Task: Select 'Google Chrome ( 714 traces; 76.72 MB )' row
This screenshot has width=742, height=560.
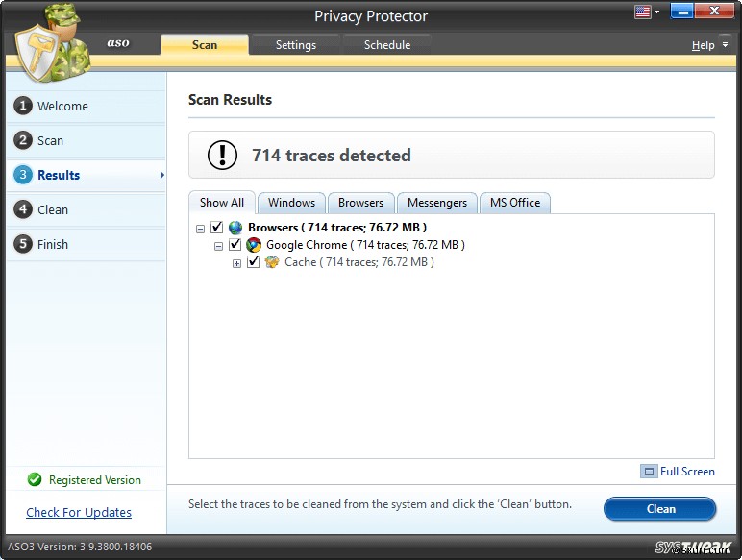Action: tap(365, 245)
